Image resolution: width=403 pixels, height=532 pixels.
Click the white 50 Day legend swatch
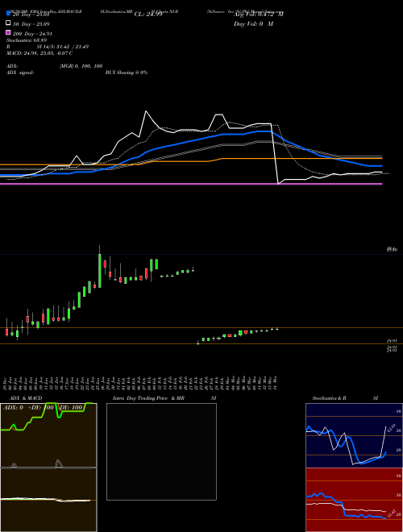coord(8,23)
